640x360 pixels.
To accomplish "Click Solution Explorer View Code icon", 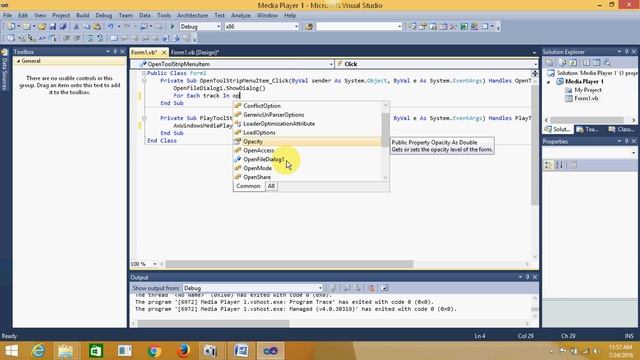I will tap(586, 62).
